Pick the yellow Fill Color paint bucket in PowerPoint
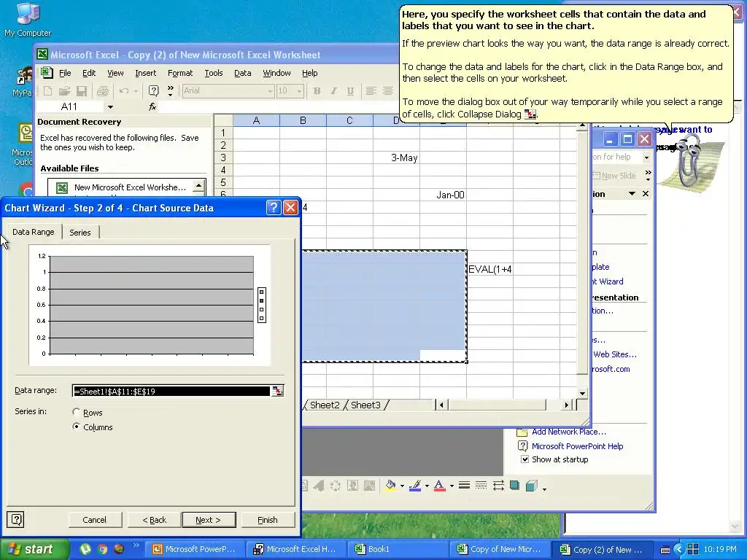 [391, 485]
